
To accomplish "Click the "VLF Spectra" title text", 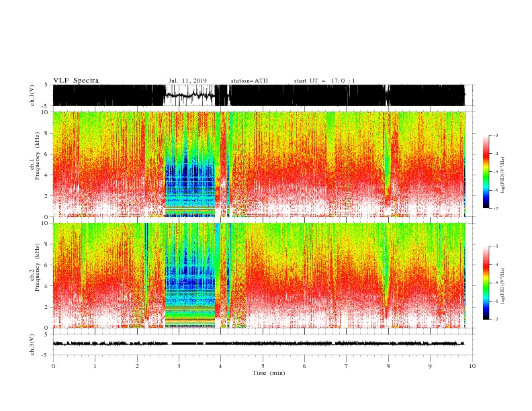I will click(76, 81).
